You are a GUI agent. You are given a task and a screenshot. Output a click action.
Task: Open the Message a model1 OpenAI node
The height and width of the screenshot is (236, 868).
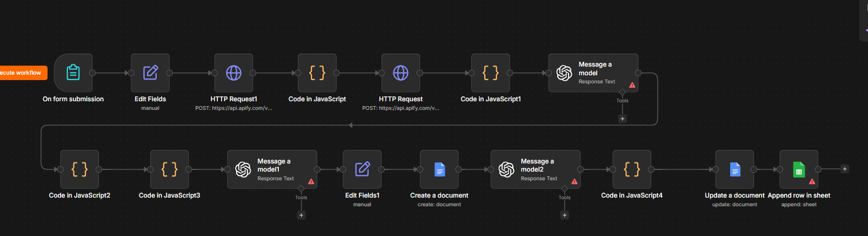click(272, 169)
